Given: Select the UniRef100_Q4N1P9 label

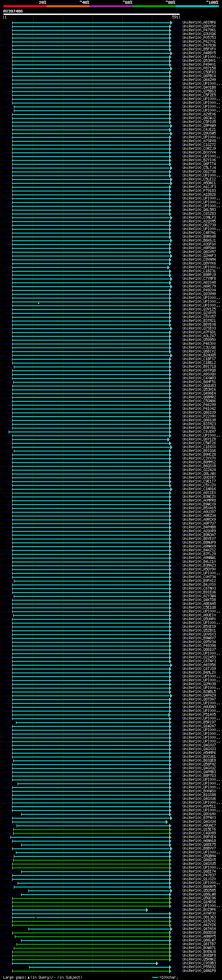Looking at the screenshot, I should [199, 971].
